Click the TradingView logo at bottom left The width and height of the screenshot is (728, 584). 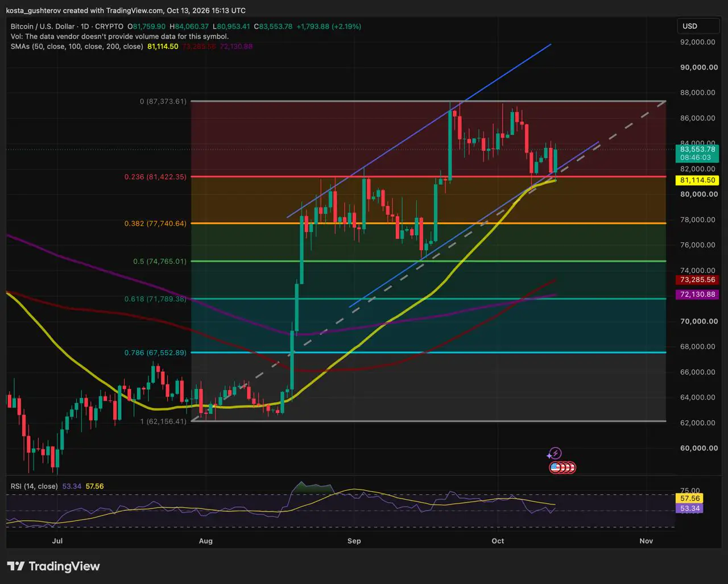[x=53, y=566]
